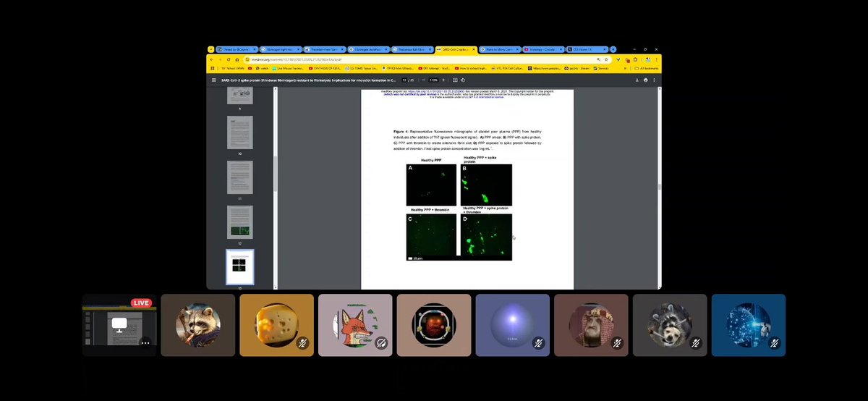Print the PDF document
The image size is (868, 401).
click(x=645, y=80)
